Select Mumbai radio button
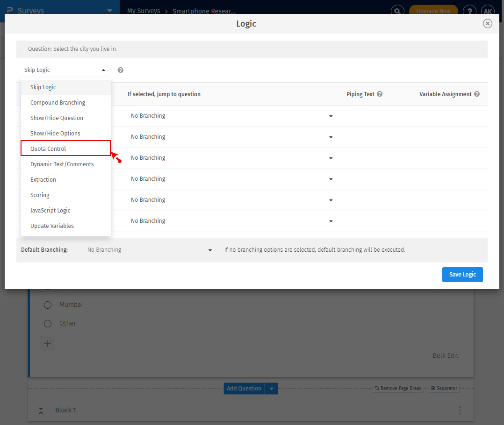This screenshot has height=425, width=504. click(48, 305)
